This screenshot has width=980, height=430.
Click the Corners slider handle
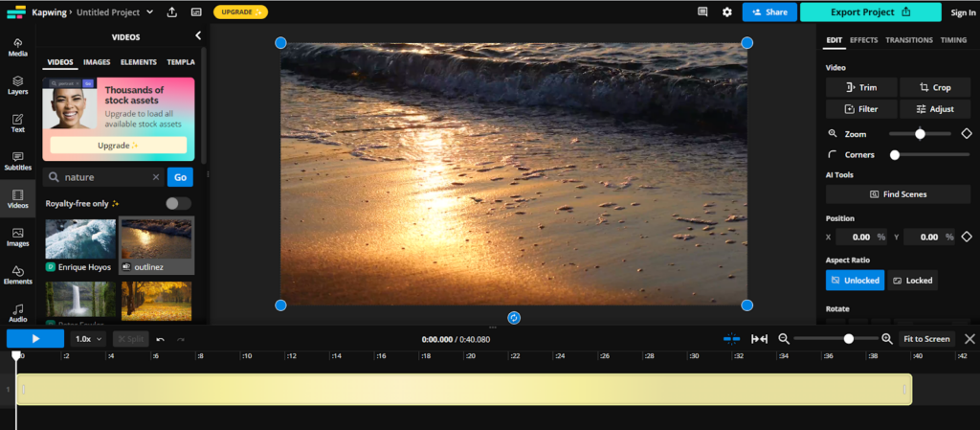895,155
